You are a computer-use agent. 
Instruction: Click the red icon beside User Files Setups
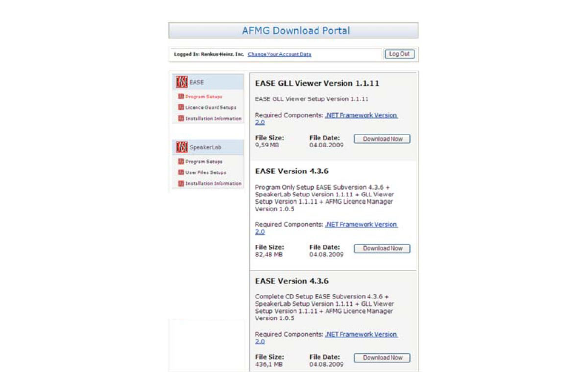(181, 172)
